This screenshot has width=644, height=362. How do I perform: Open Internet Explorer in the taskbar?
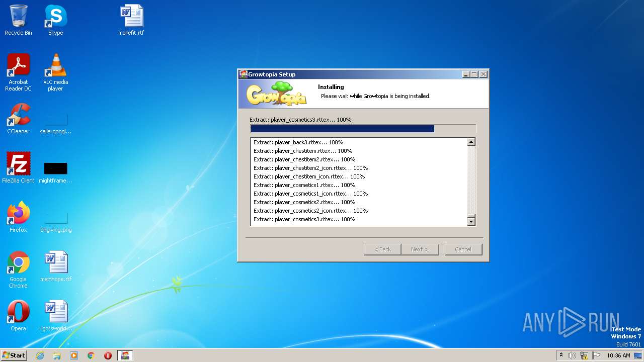click(40, 355)
